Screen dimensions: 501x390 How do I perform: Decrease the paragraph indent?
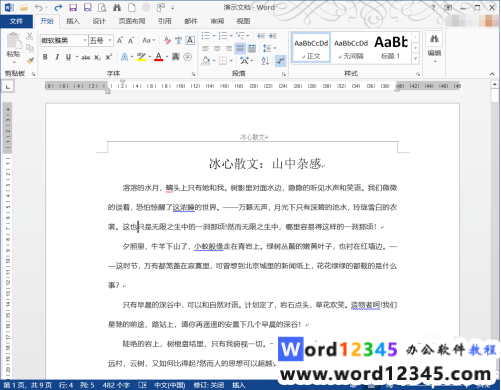261,36
